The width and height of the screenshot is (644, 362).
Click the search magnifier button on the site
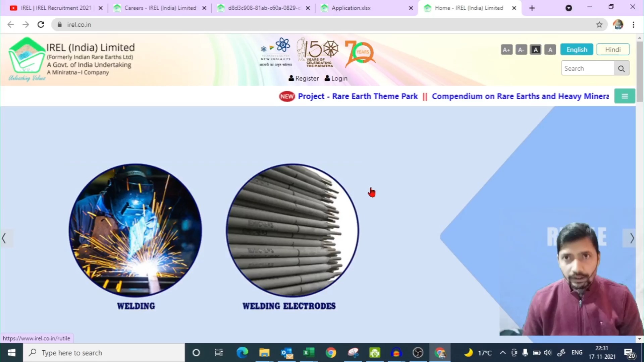tap(622, 68)
